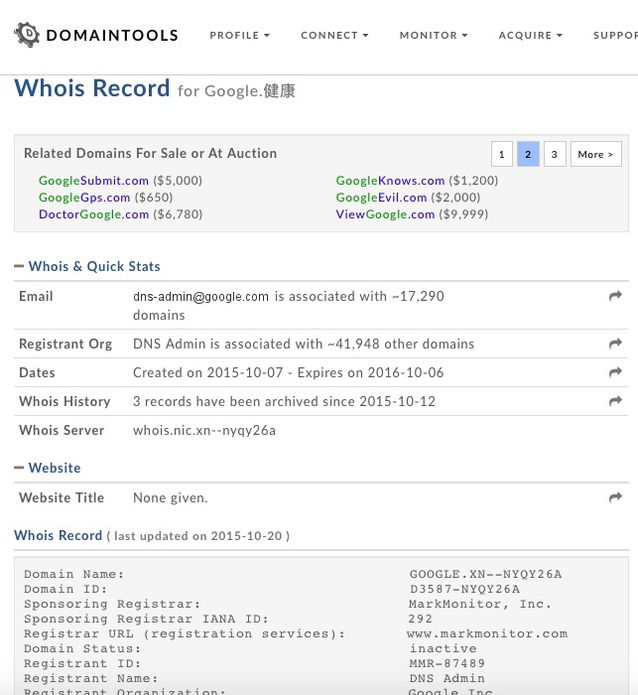The width and height of the screenshot is (638, 695).
Task: Click the share arrow in the Dates row
Action: (x=615, y=373)
